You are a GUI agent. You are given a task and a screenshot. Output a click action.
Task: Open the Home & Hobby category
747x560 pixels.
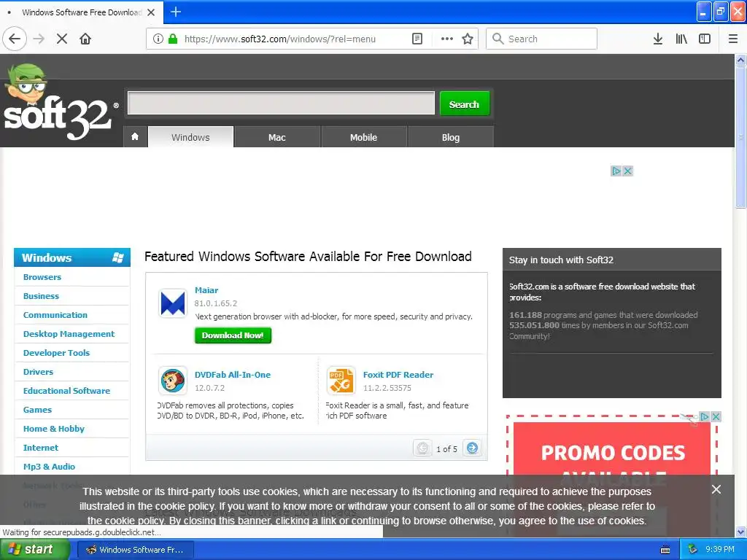54,429
